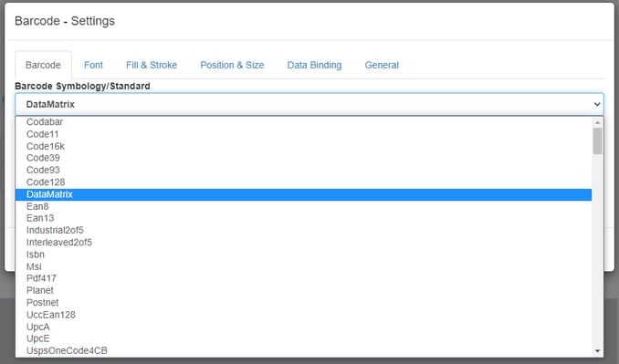The height and width of the screenshot is (364, 619).
Task: Click the list scrollbar up arrow
Action: [x=597, y=122]
